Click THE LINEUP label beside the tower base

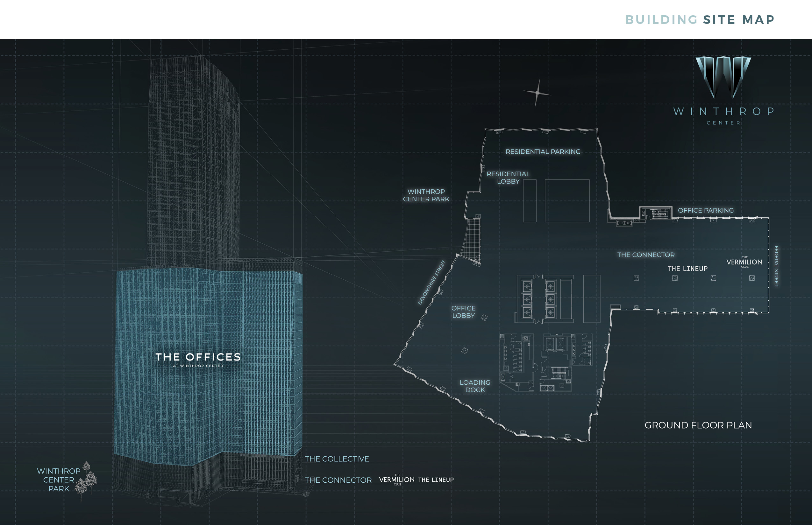[x=436, y=480]
